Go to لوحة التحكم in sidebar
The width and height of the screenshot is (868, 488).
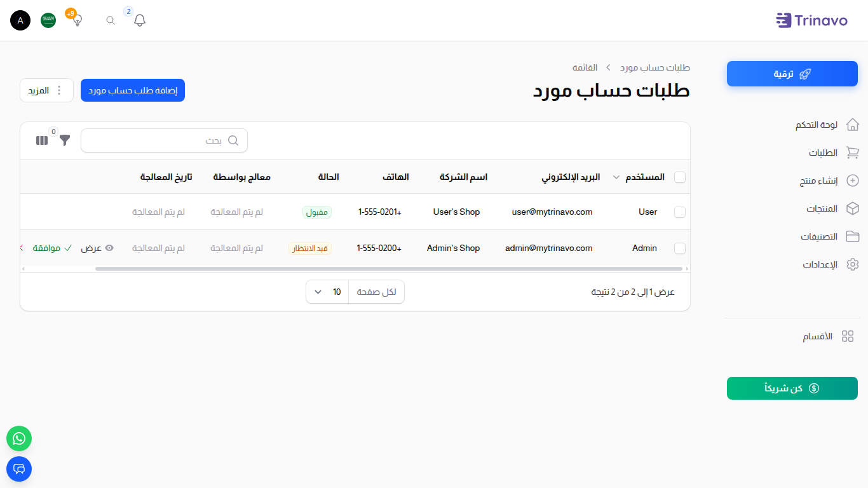click(817, 125)
